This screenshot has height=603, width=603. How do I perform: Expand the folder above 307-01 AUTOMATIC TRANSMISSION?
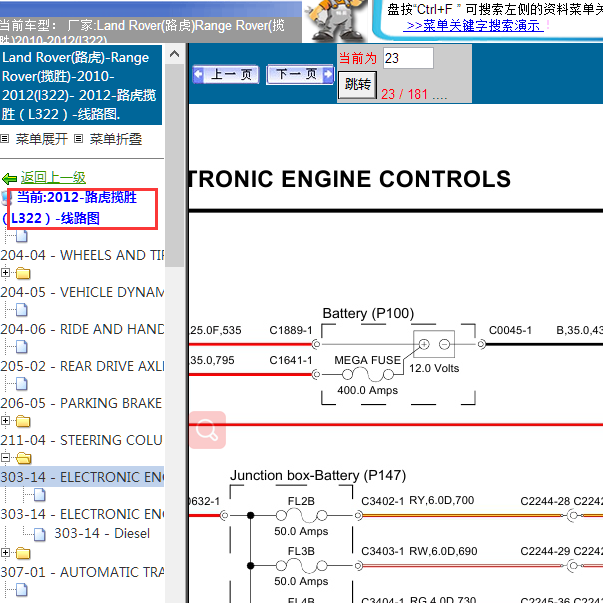coord(5,553)
